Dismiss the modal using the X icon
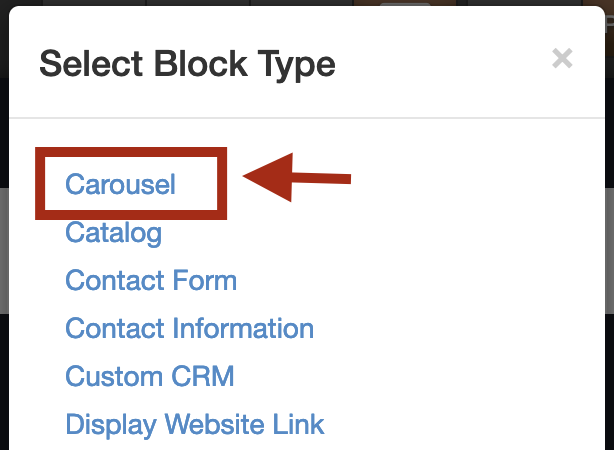The height and width of the screenshot is (450, 614). click(x=562, y=58)
